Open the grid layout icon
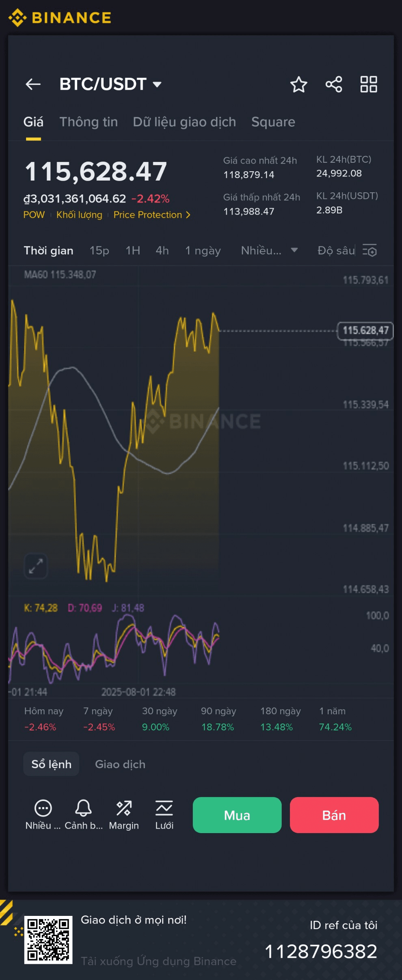The image size is (402, 980). 369,84
